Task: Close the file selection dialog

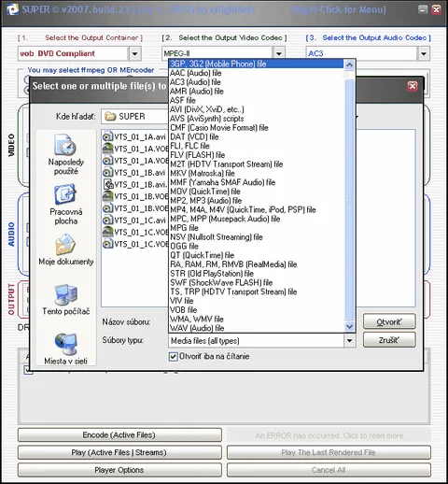Action: tap(413, 86)
